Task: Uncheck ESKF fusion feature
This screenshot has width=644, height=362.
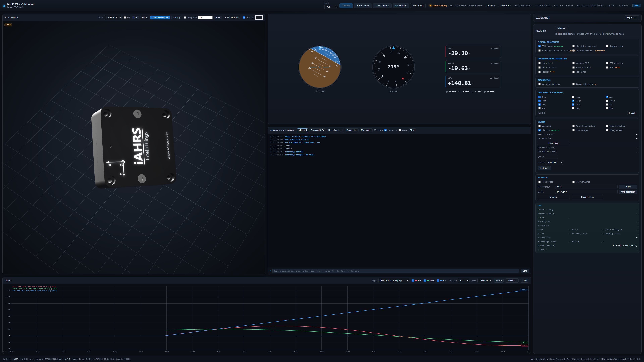Action: [539, 46]
